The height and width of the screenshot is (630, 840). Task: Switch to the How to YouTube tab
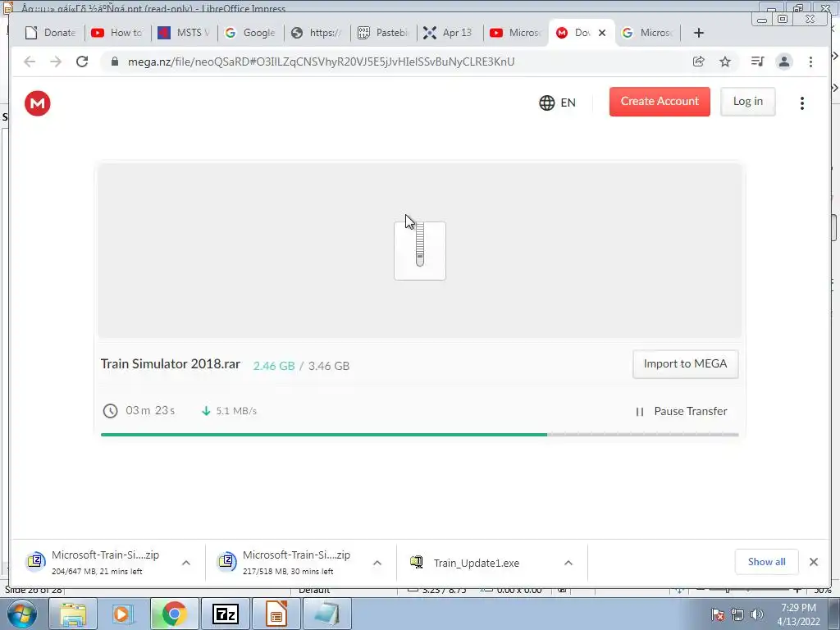point(117,33)
